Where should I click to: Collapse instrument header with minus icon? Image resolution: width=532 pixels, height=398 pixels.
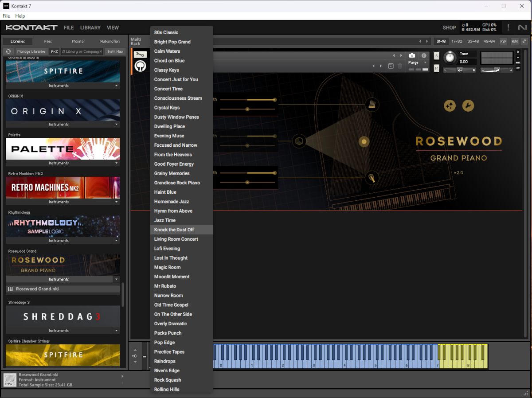click(518, 58)
